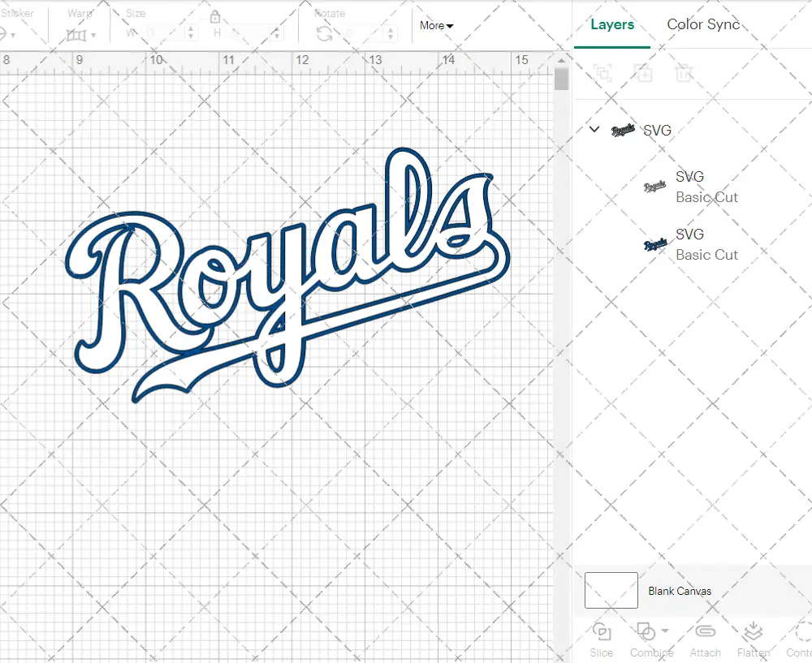The image size is (812, 663).
Task: Click the Height stepper arrows
Action: pos(277,33)
